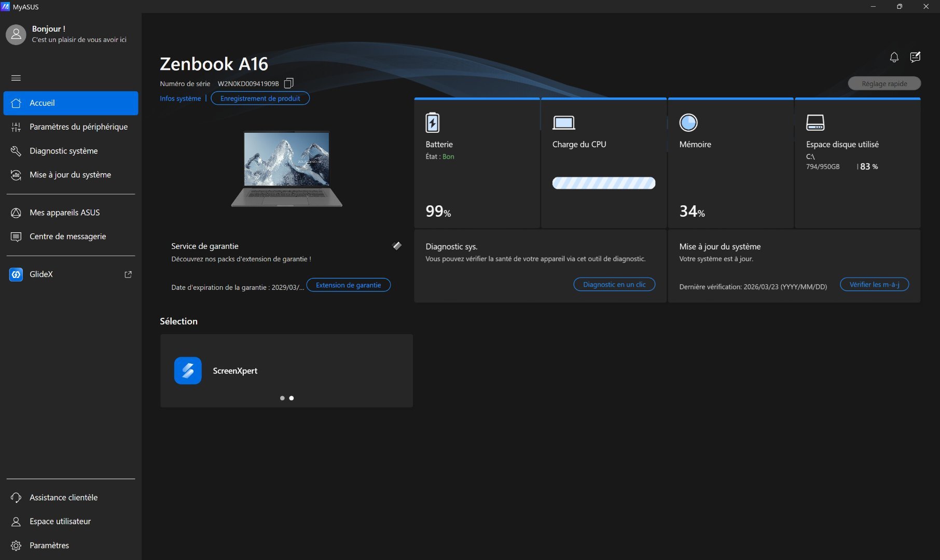
Task: Click Vérifier les m-à-j button
Action: (874, 285)
